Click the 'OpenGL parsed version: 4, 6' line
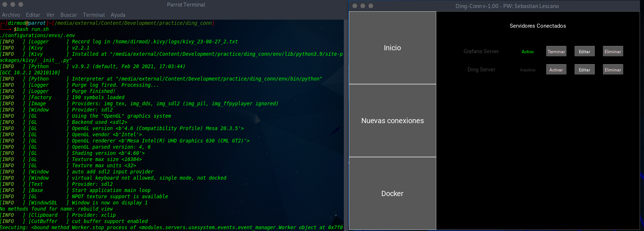Screen dimensions: 644x231 point(111,147)
